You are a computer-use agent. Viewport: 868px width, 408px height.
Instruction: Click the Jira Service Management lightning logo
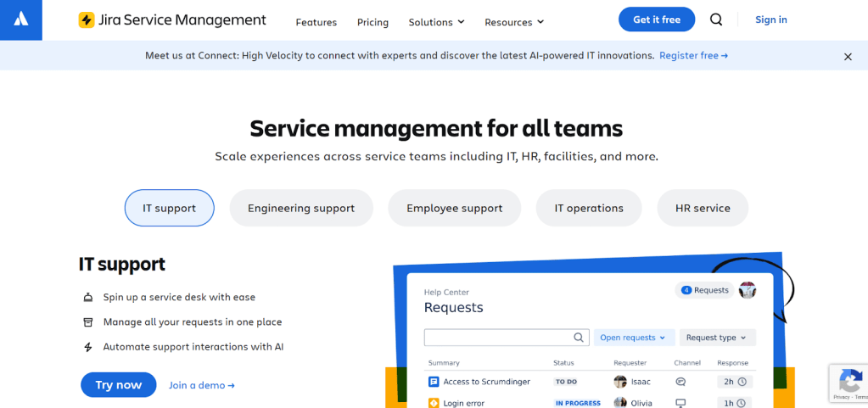(x=87, y=20)
